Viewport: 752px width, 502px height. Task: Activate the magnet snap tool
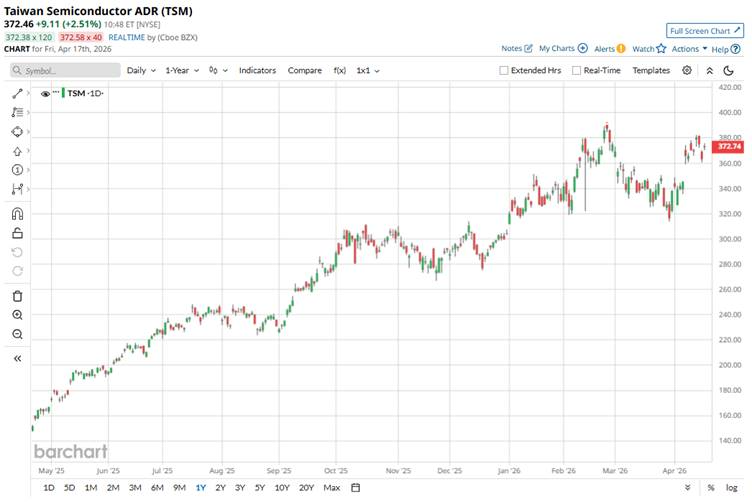17,213
